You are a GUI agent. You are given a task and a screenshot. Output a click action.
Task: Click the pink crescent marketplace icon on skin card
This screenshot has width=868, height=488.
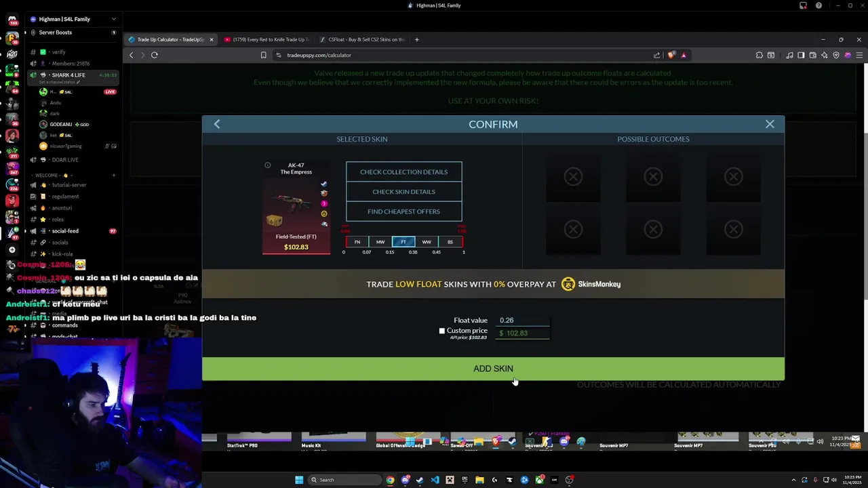(324, 203)
